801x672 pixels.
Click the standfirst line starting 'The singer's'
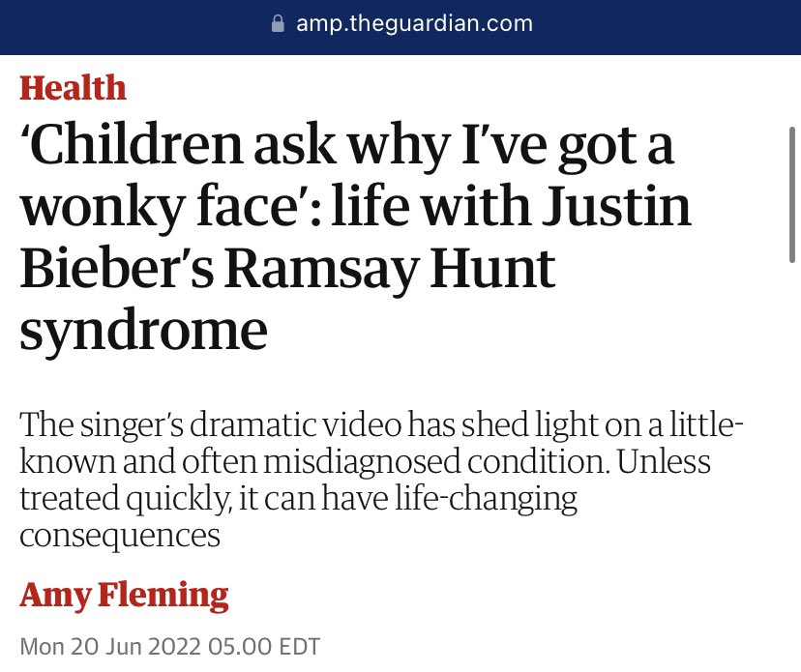(x=381, y=424)
